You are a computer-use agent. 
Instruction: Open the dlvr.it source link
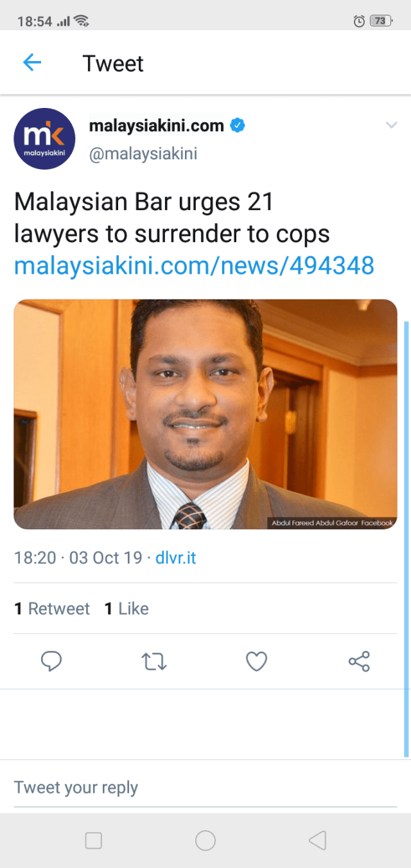175,558
